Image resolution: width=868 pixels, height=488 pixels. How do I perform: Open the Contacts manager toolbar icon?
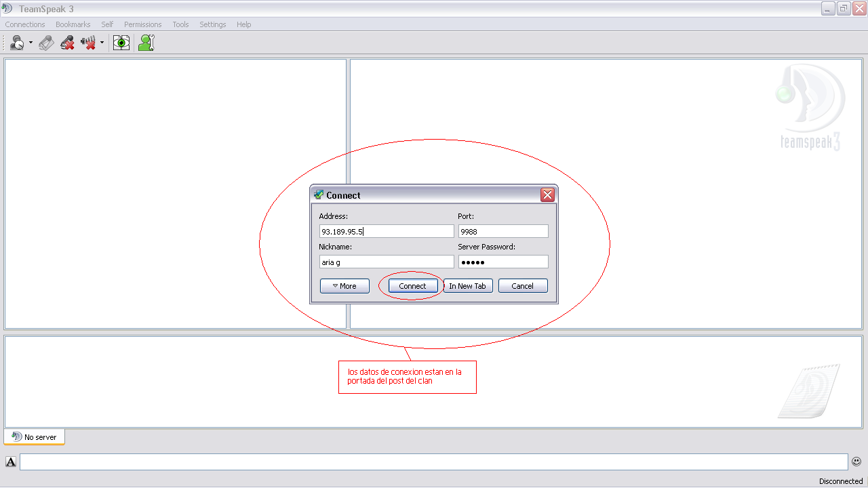pos(146,43)
